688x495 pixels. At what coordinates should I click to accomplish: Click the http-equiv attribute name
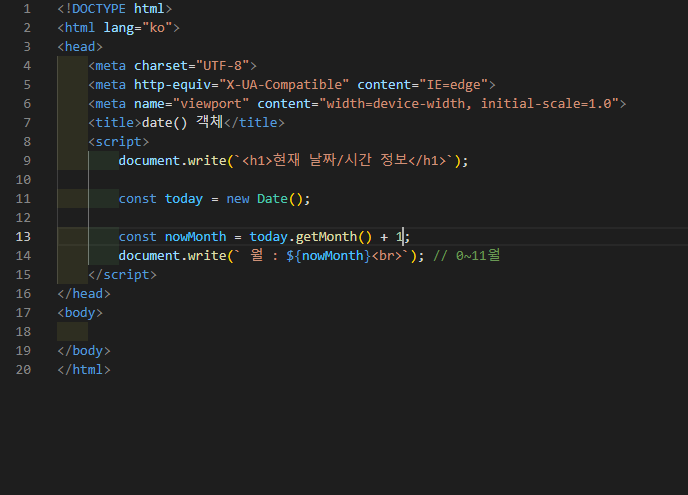[x=172, y=85]
